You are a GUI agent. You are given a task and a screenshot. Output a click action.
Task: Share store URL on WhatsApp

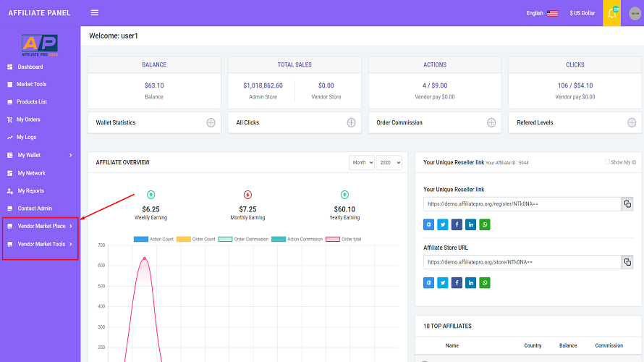[x=485, y=282]
